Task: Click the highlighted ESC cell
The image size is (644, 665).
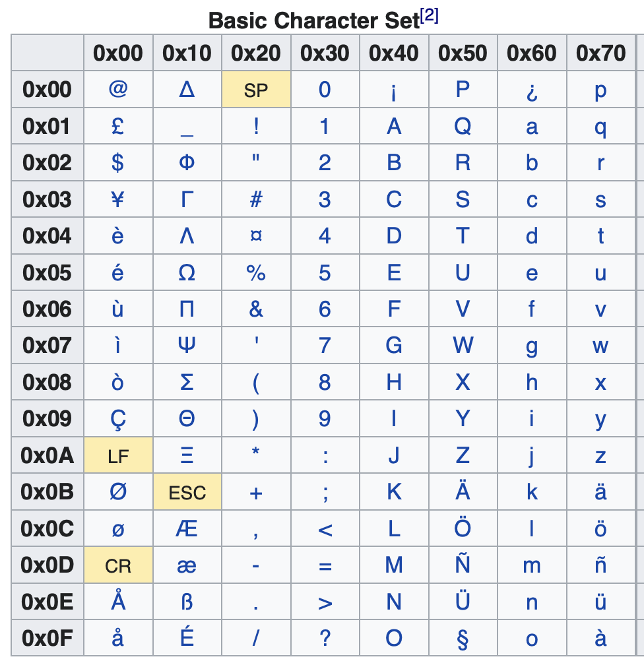Action: [x=187, y=492]
